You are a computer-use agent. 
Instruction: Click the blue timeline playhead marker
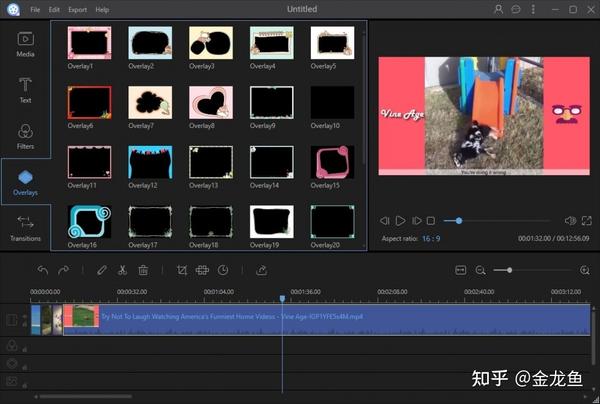[x=282, y=298]
